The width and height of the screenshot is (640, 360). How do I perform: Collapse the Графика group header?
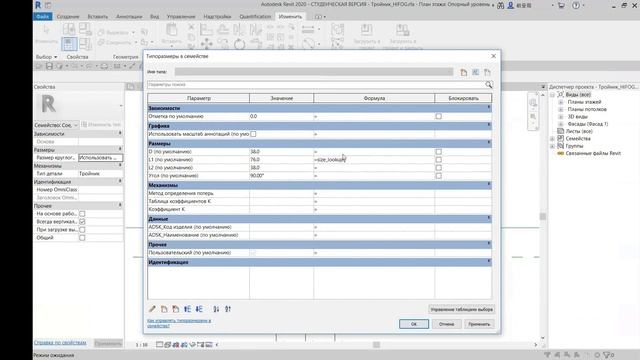click(x=489, y=125)
